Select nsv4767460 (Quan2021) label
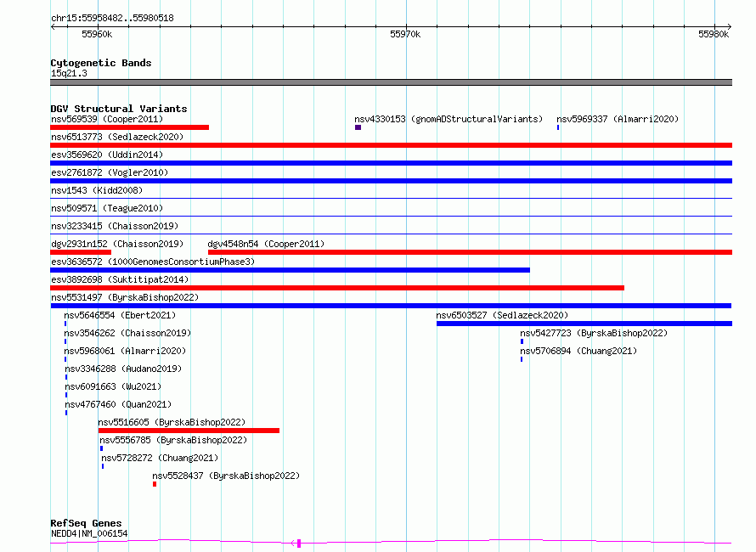The width and height of the screenshot is (756, 552). (118, 404)
